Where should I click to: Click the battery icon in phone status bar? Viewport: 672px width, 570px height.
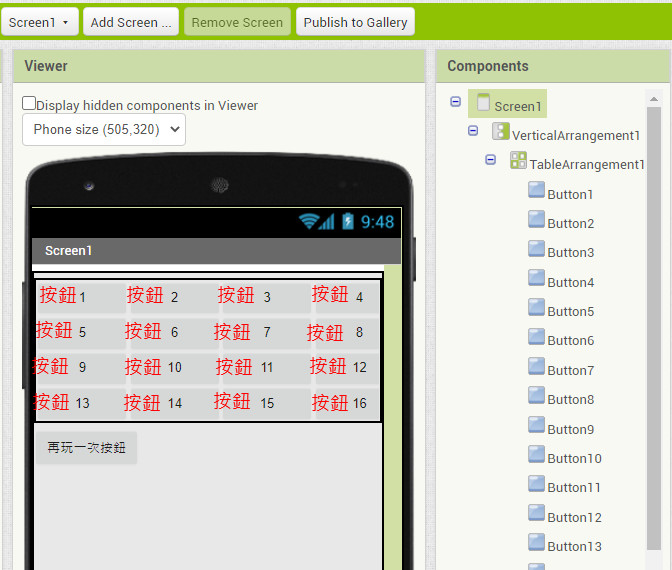click(x=348, y=221)
